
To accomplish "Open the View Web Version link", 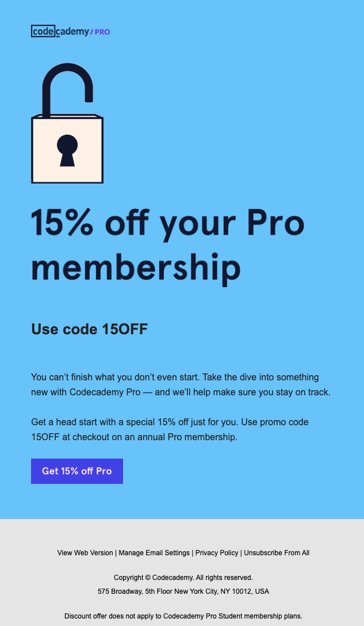I will point(85,553).
